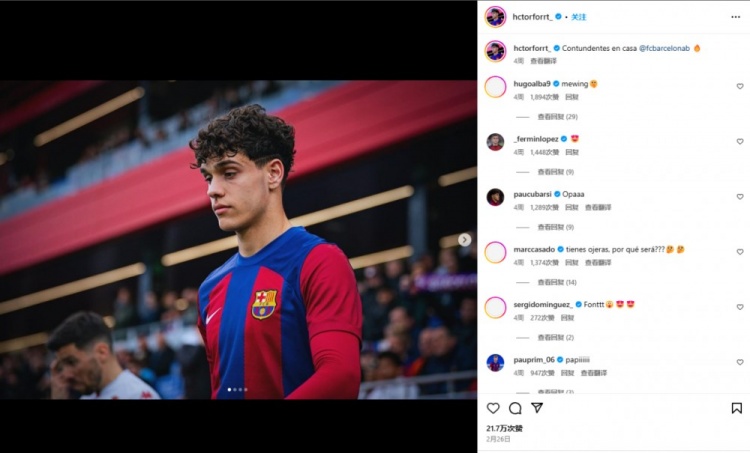
Task: View translation of the post caption
Action: coord(543,61)
